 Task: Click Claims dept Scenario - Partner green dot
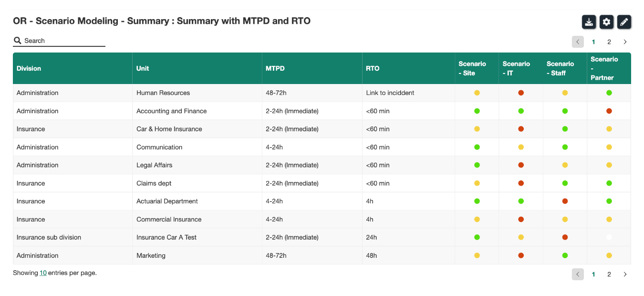click(x=609, y=183)
